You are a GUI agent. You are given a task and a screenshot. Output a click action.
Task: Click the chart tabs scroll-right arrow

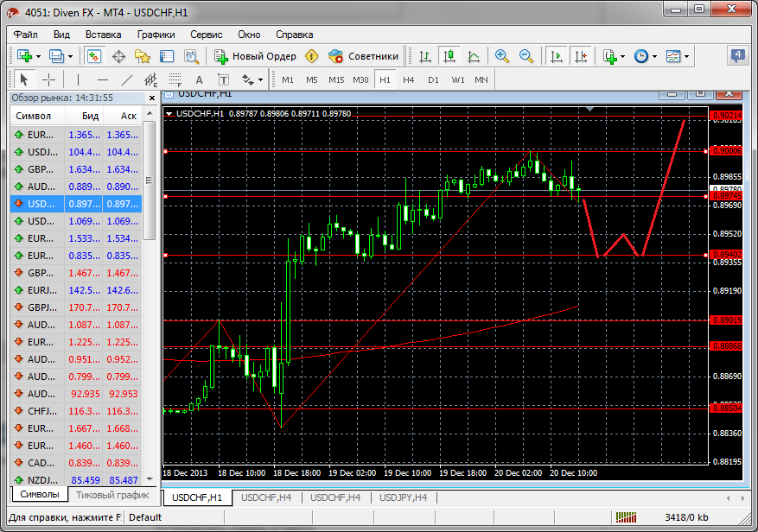(x=742, y=497)
